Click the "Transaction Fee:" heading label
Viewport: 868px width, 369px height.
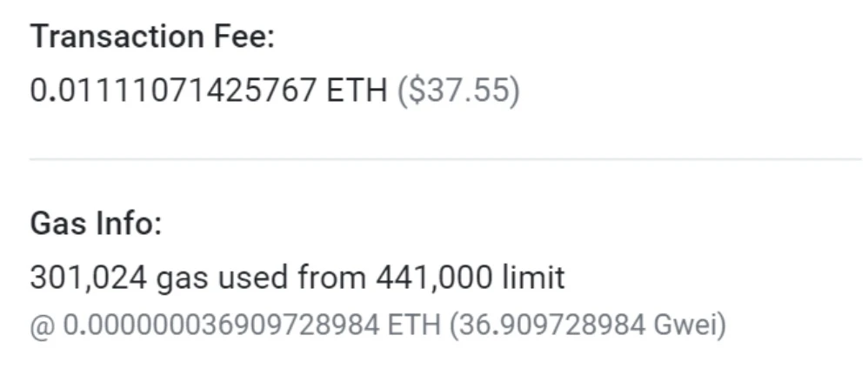(152, 37)
